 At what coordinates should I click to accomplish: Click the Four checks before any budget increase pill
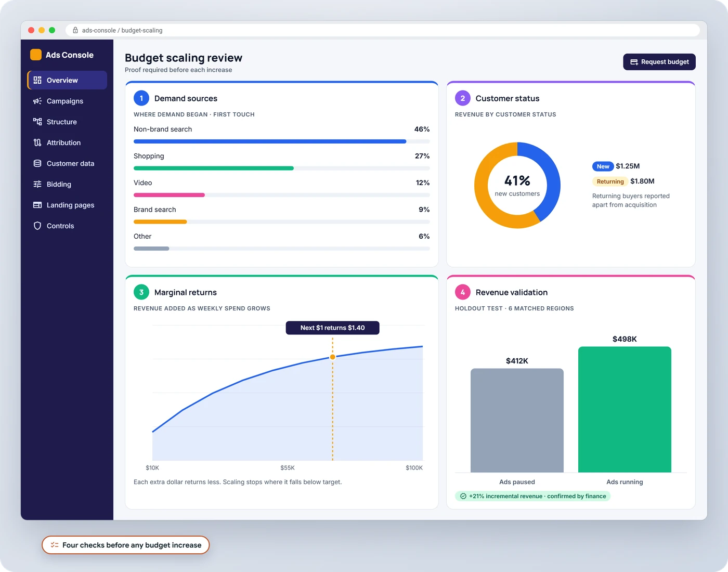pyautogui.click(x=126, y=545)
